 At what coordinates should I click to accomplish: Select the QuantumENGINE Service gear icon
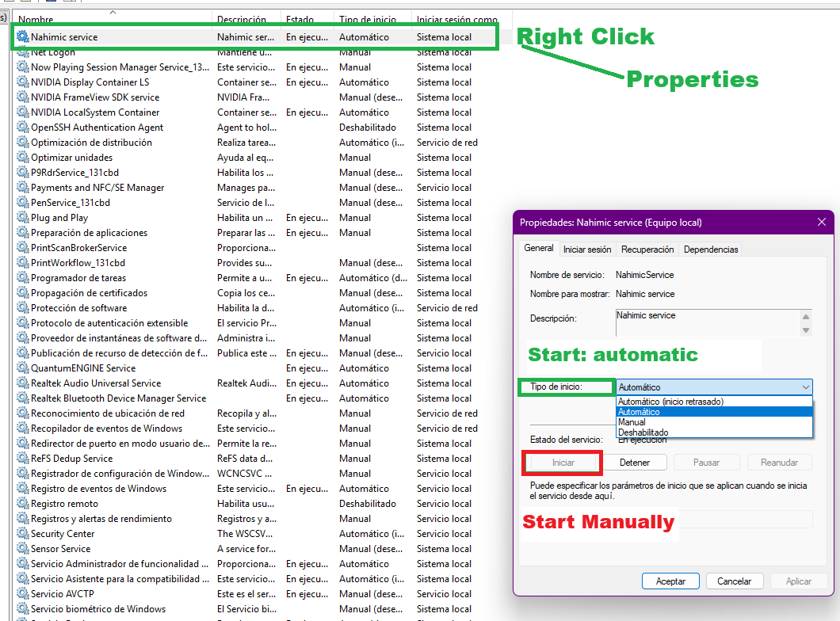point(23,368)
